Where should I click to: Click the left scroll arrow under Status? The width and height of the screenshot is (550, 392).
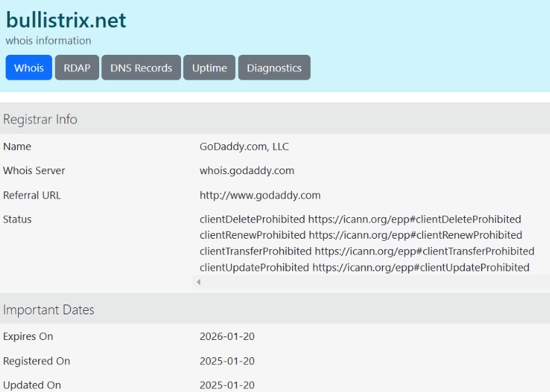click(198, 282)
